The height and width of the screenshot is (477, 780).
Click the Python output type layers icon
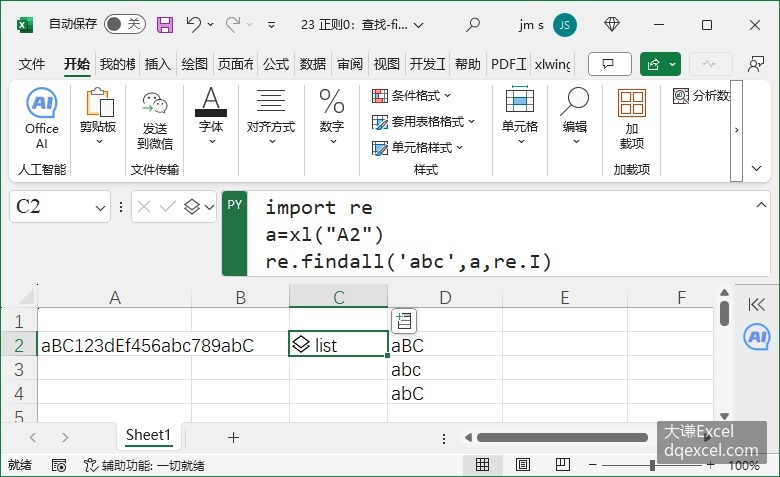192,206
